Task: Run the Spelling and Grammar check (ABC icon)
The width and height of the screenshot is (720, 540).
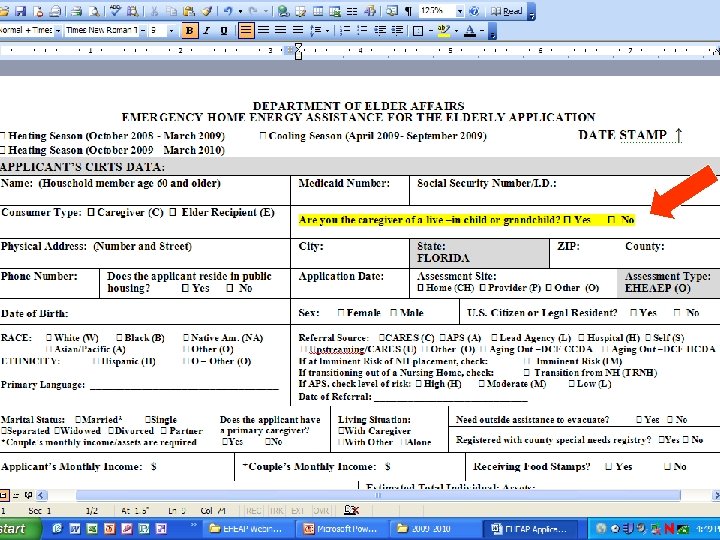Action: [115, 11]
